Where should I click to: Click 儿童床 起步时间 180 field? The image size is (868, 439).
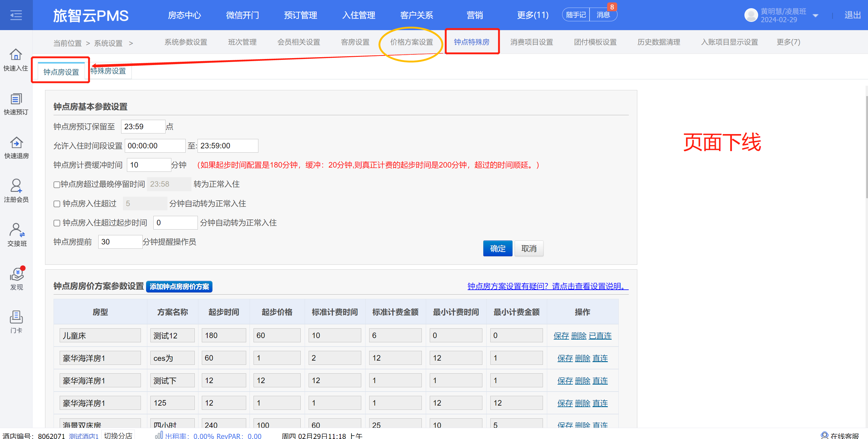tap(224, 336)
